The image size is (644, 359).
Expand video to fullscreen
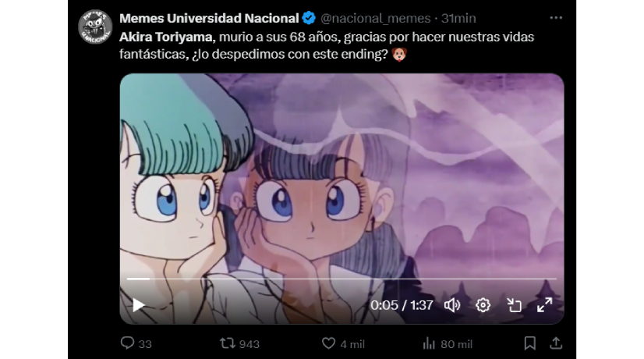(545, 305)
